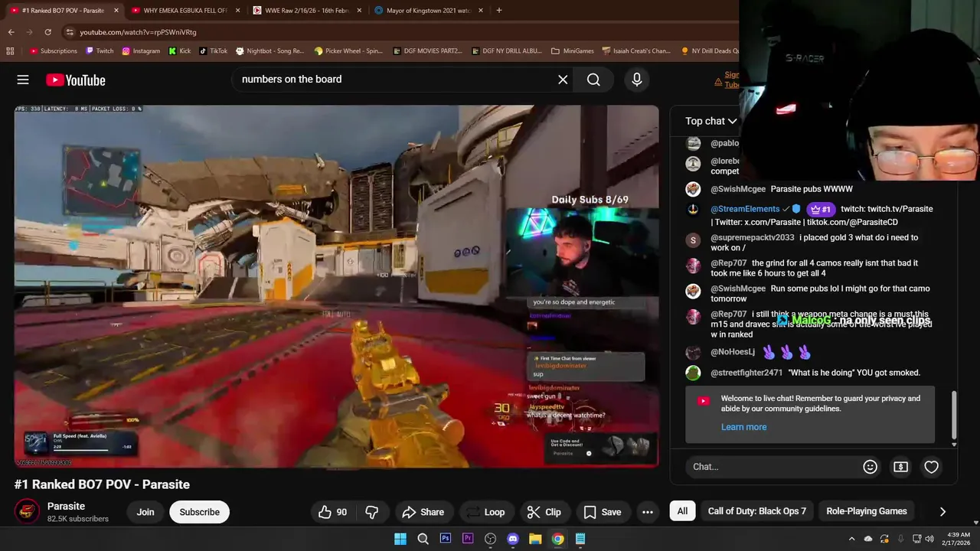Click the browser address bar URL
The image size is (980, 551).
(x=138, y=32)
